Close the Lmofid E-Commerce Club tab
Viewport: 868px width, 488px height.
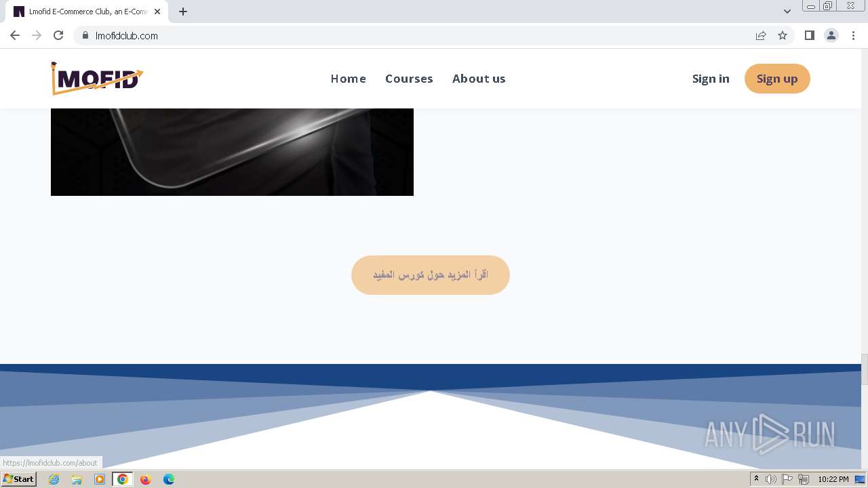[x=157, y=12]
